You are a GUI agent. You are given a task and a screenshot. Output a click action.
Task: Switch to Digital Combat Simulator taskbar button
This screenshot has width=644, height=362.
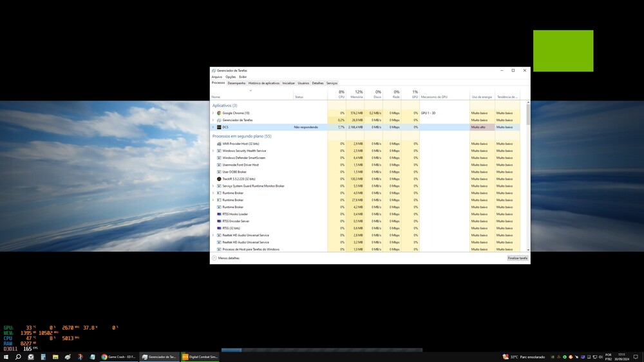point(200,356)
